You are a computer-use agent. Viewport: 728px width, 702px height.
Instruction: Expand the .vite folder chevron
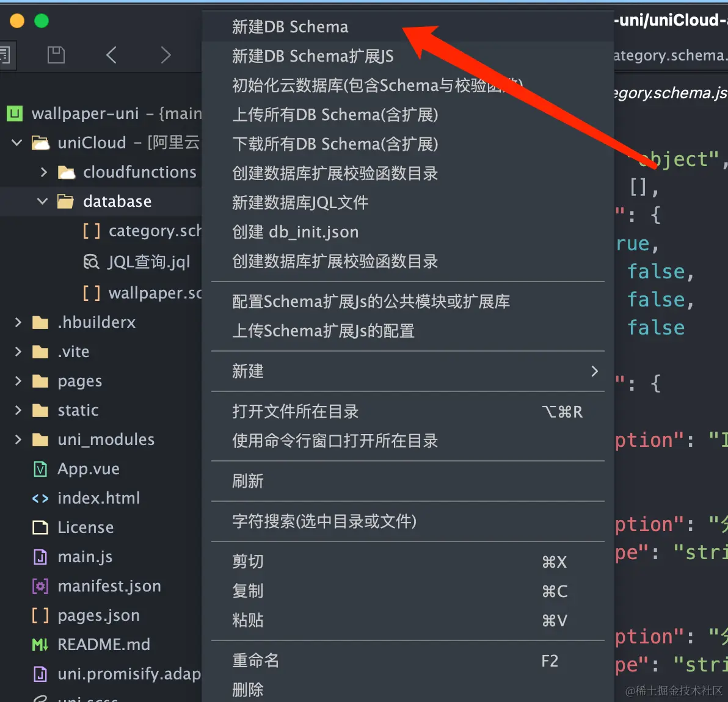tap(18, 352)
